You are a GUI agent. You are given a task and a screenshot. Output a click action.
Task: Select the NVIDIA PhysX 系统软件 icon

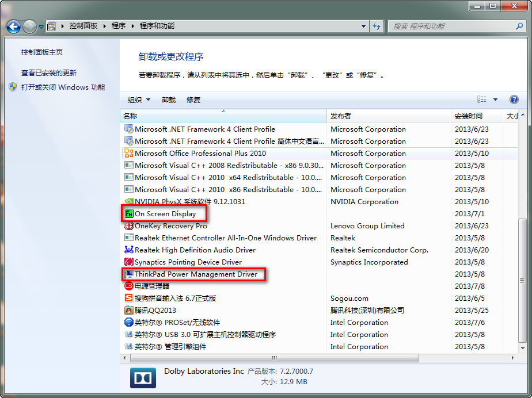[x=129, y=201]
